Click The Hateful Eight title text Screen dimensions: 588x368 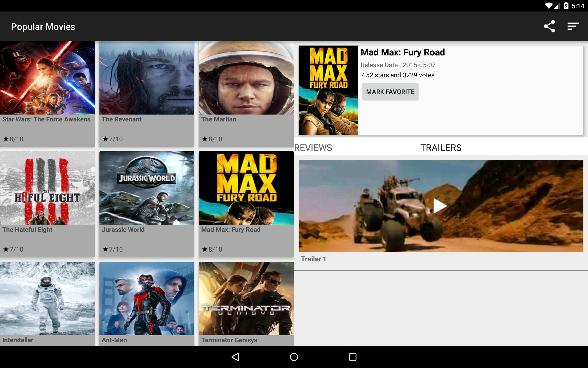pyautogui.click(x=28, y=230)
